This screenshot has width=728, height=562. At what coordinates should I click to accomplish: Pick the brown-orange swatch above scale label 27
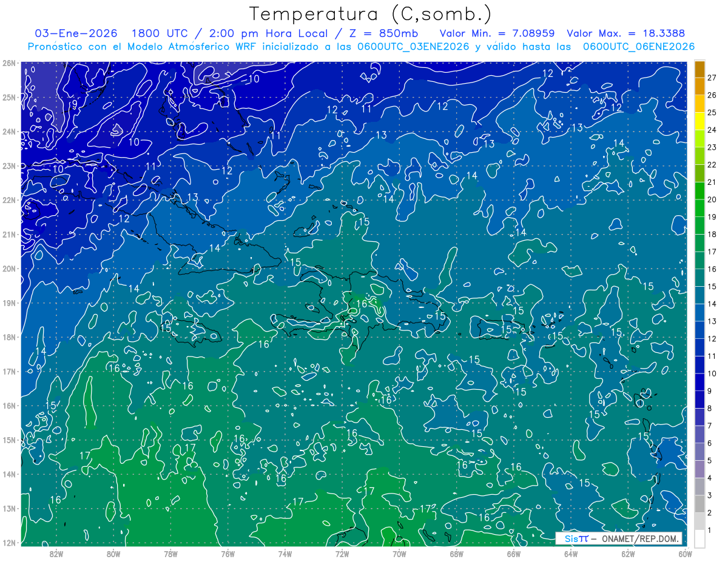(x=700, y=69)
